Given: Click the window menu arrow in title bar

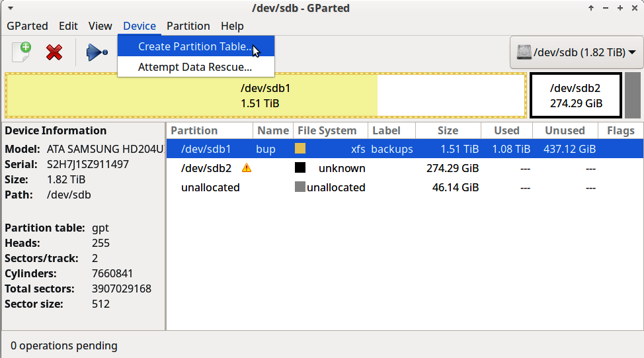Looking at the screenshot, I should (11, 8).
